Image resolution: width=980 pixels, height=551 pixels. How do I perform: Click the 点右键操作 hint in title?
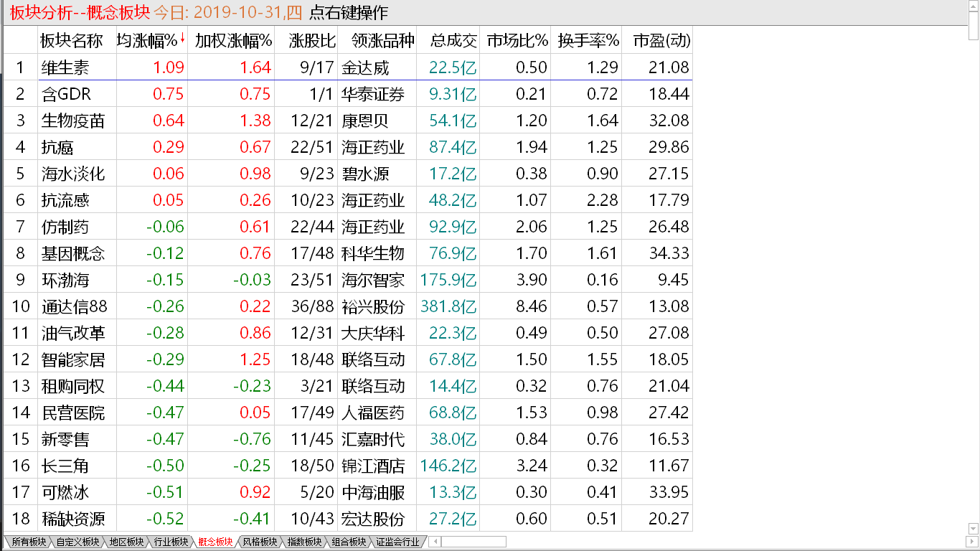pyautogui.click(x=348, y=12)
